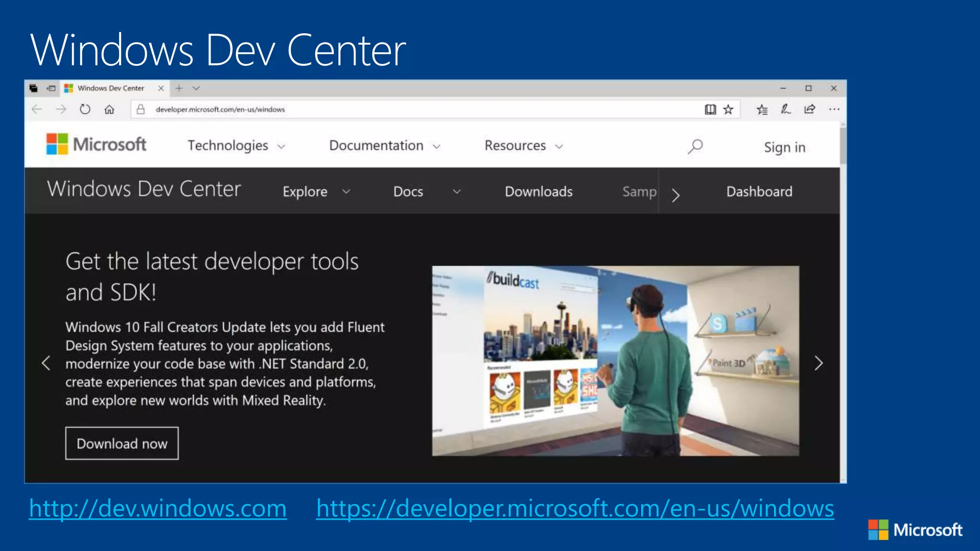Open the partially visible Samples nav item
Image resolution: width=980 pixels, height=551 pixels.
[x=639, y=192]
